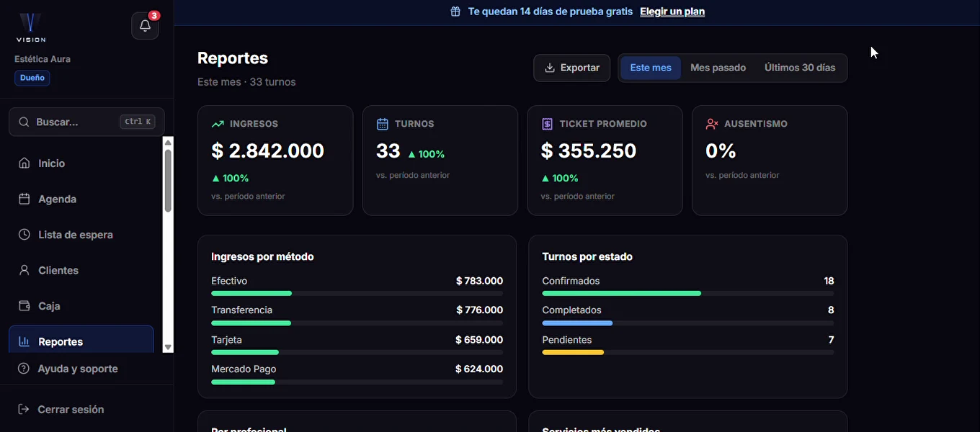Click the Vision logo
Viewport: 980px width, 432px height.
(x=31, y=27)
